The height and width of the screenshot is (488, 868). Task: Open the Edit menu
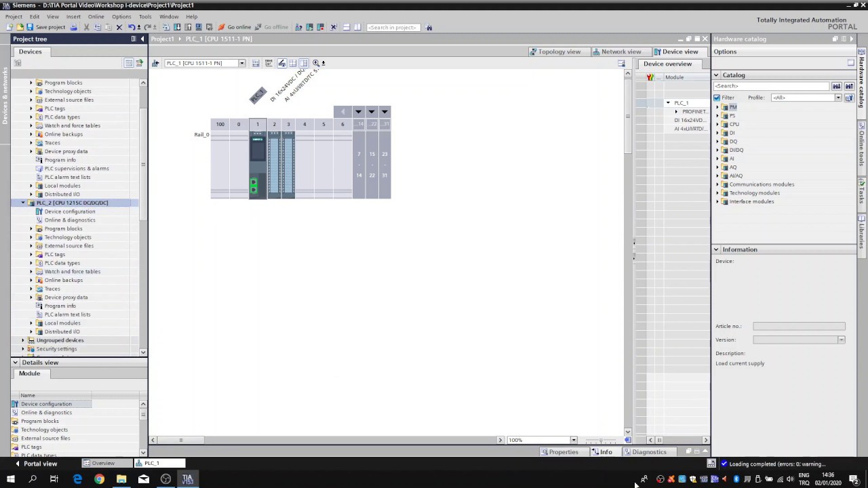pos(35,16)
